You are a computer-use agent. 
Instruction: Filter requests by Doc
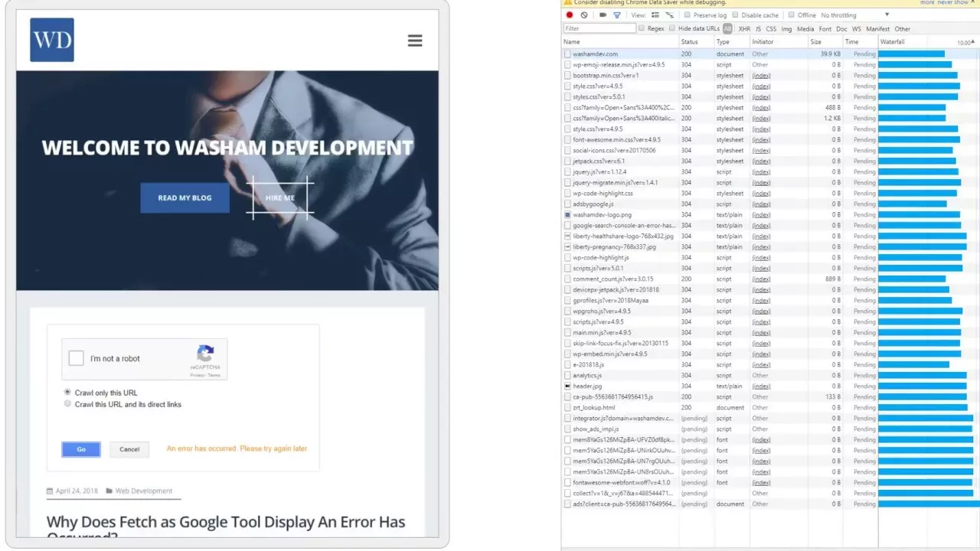841,29
